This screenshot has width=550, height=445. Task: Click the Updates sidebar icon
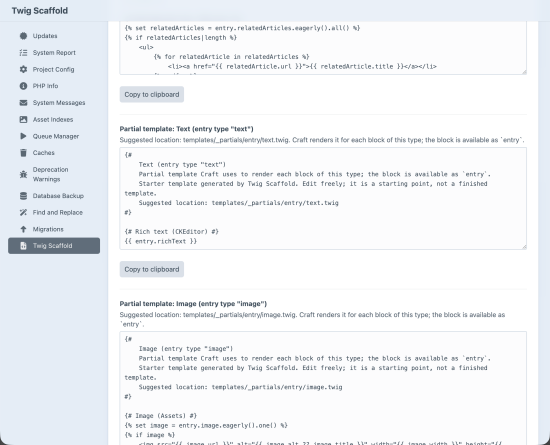[x=23, y=36]
